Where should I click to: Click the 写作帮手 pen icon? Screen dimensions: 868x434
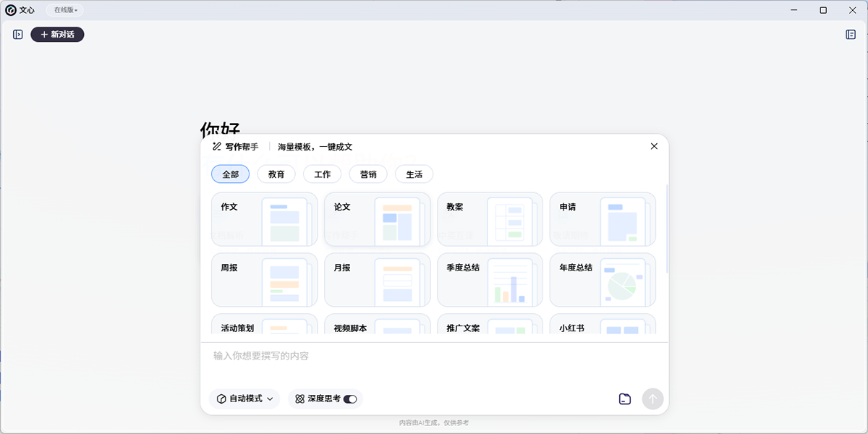pos(216,147)
